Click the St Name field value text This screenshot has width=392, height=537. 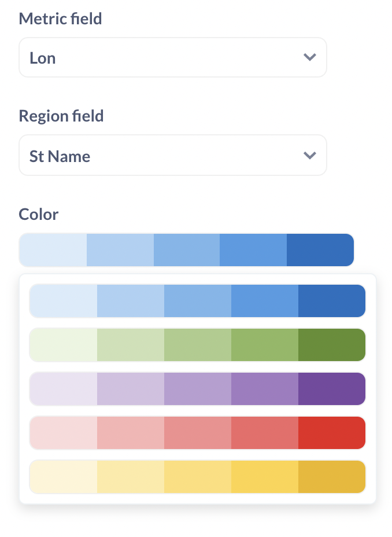[59, 155]
